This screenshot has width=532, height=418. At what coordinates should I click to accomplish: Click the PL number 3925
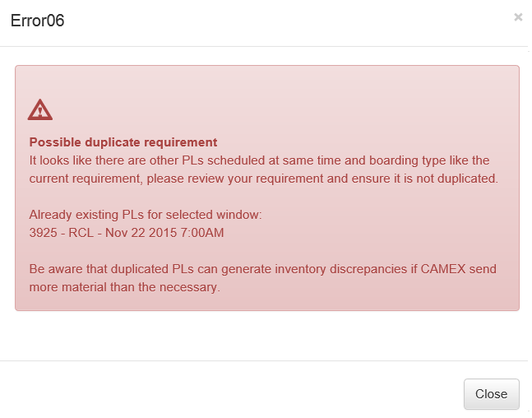(x=43, y=233)
